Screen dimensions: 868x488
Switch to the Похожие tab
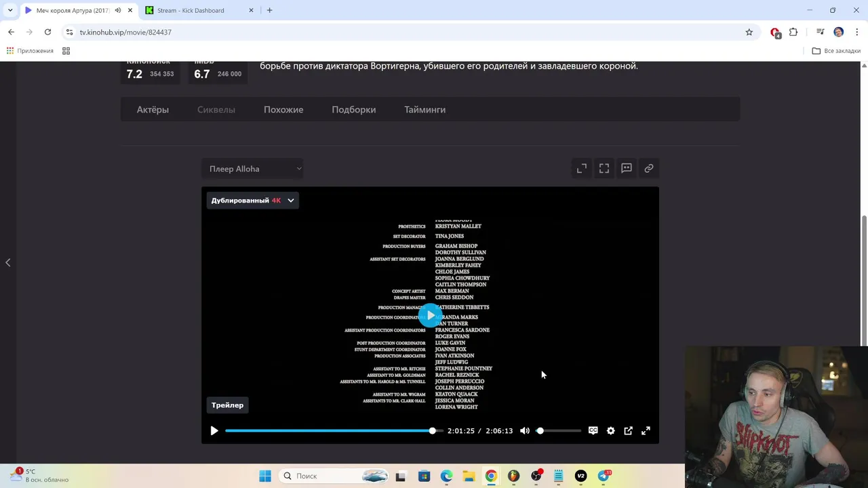pos(283,109)
